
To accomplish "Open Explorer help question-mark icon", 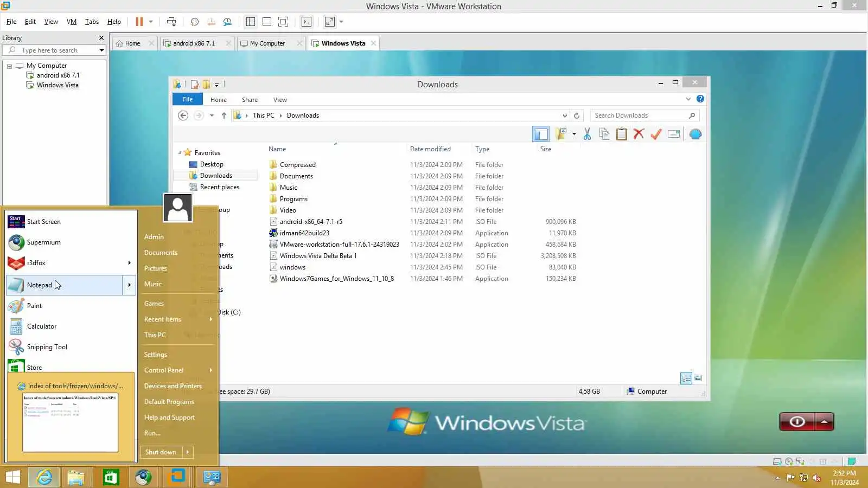I will click(700, 99).
